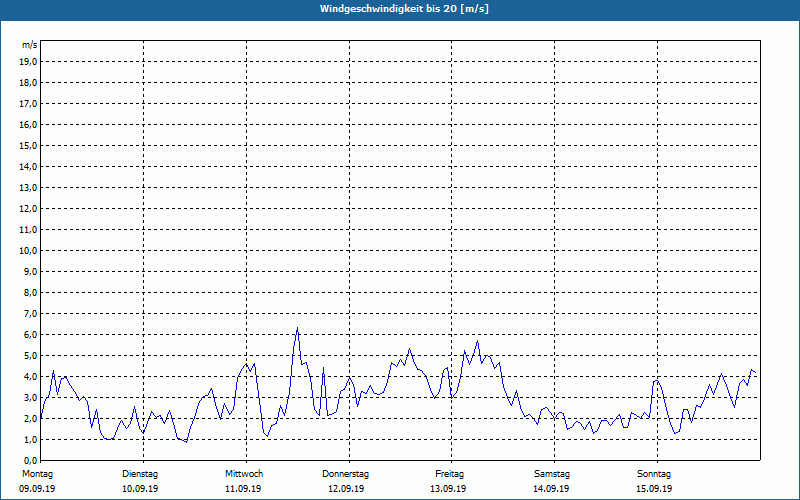
Task: Select the 17,0 y-axis label
Action: click(27, 104)
